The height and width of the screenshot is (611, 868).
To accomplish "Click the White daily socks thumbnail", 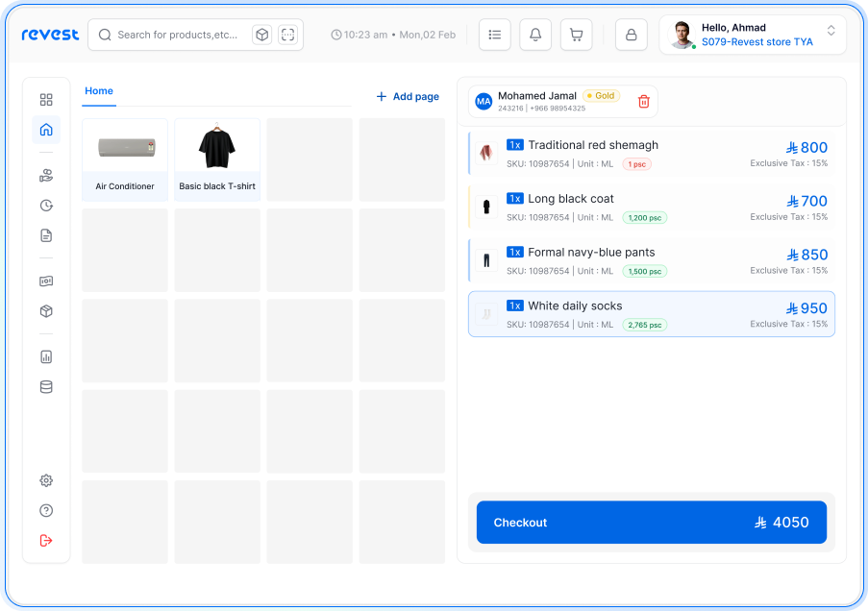I will tap(486, 313).
